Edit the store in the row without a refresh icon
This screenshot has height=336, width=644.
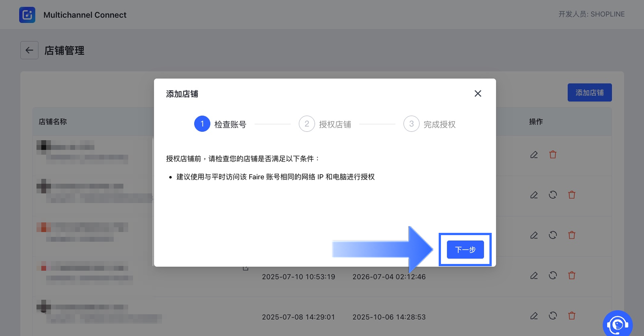click(534, 155)
